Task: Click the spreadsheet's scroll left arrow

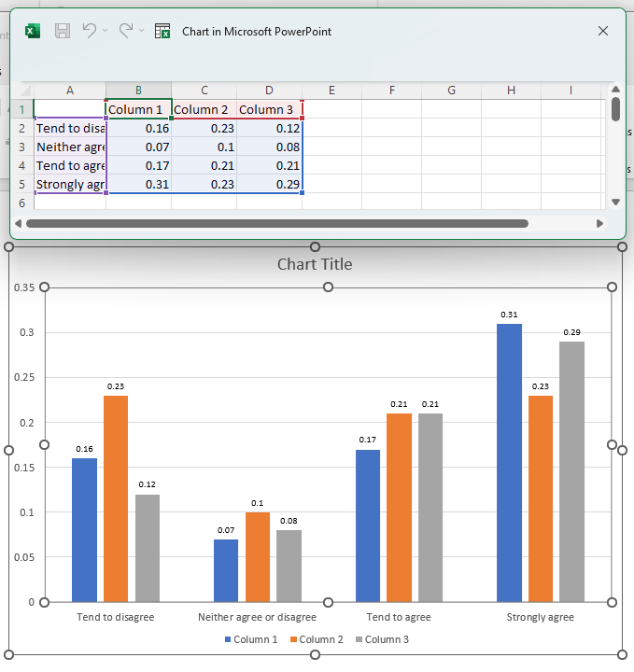Action: click(18, 224)
